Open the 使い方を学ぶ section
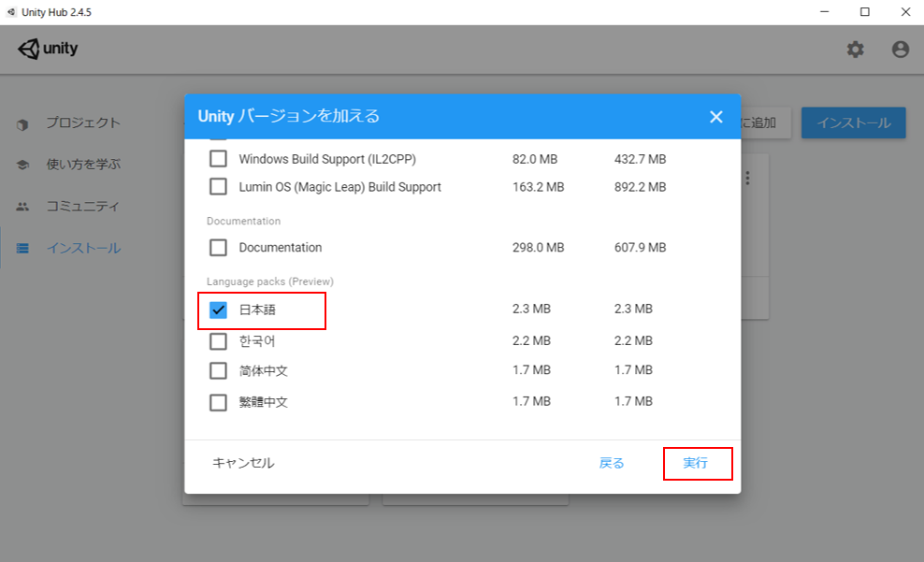924x562 pixels. click(x=83, y=165)
